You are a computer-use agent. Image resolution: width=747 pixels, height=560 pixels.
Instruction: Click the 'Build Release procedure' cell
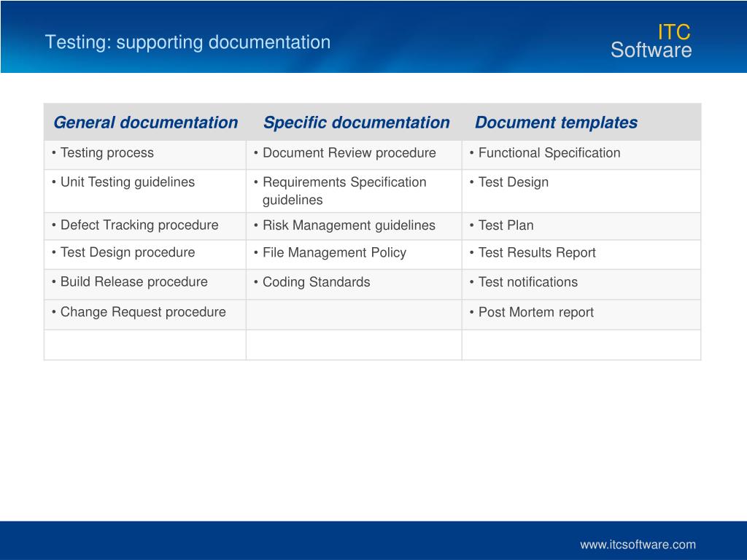145,284
